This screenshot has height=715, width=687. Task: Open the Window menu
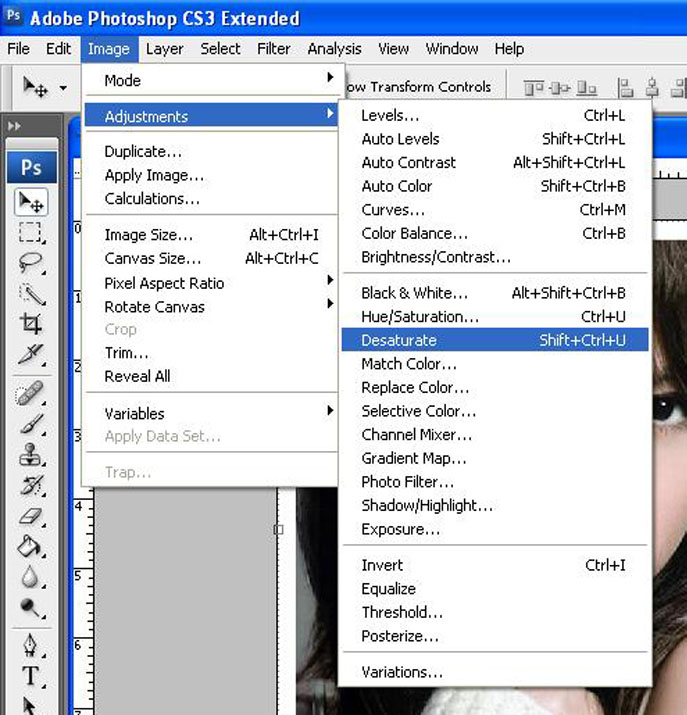[x=452, y=48]
